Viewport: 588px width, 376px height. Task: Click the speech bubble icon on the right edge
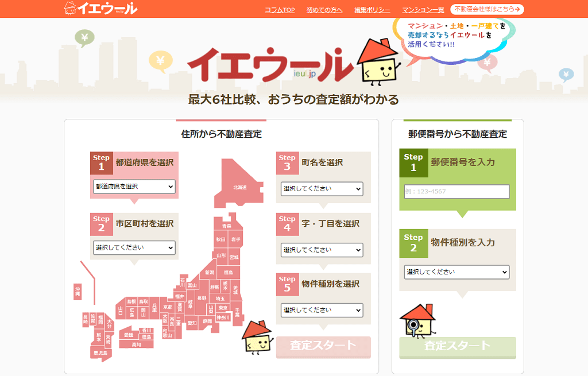click(568, 73)
